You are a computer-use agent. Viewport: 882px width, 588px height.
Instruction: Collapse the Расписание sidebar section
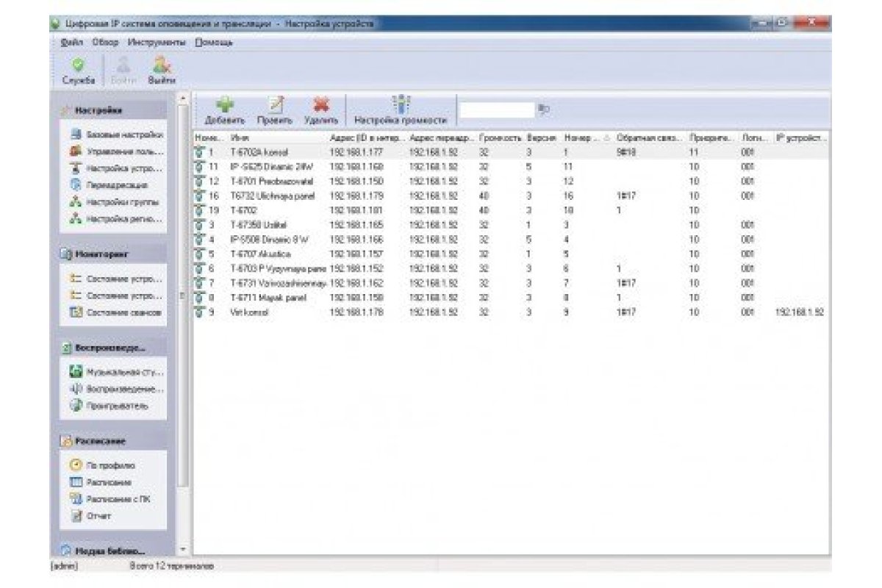(113, 441)
